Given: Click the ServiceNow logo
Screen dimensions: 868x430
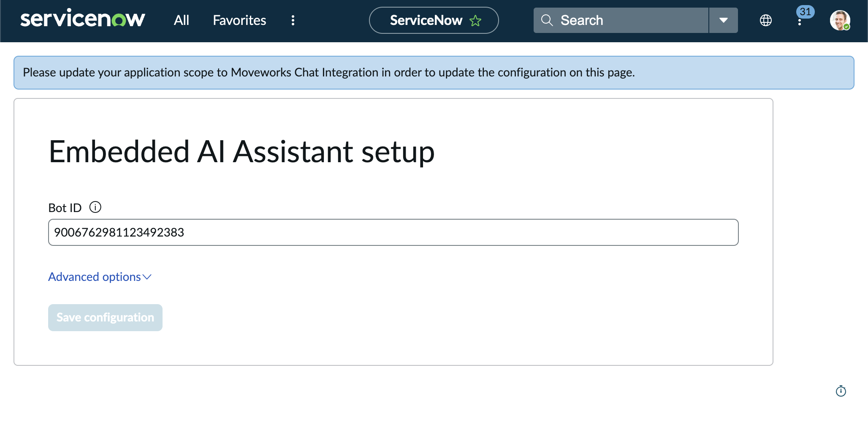Looking at the screenshot, I should coord(83,19).
